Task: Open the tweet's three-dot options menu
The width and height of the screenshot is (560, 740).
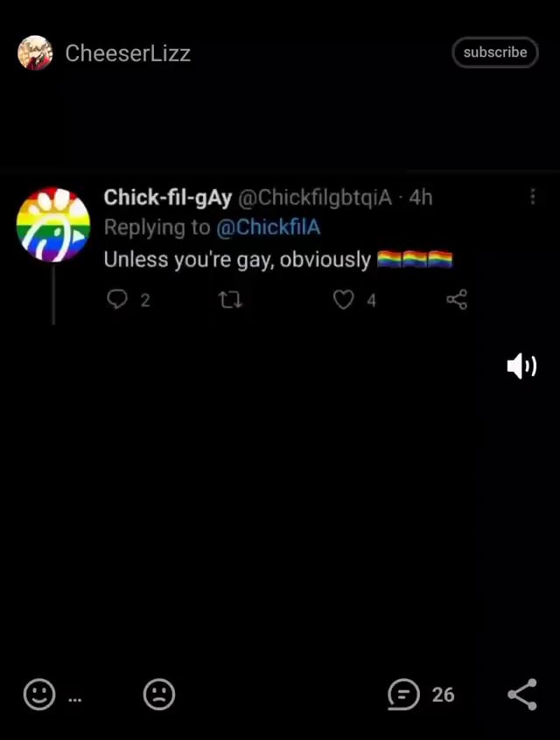Action: pyautogui.click(x=533, y=196)
